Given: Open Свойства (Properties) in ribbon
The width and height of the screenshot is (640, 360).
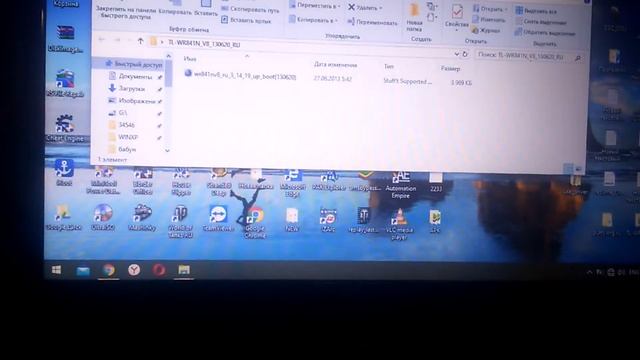Looking at the screenshot, I should (x=457, y=17).
